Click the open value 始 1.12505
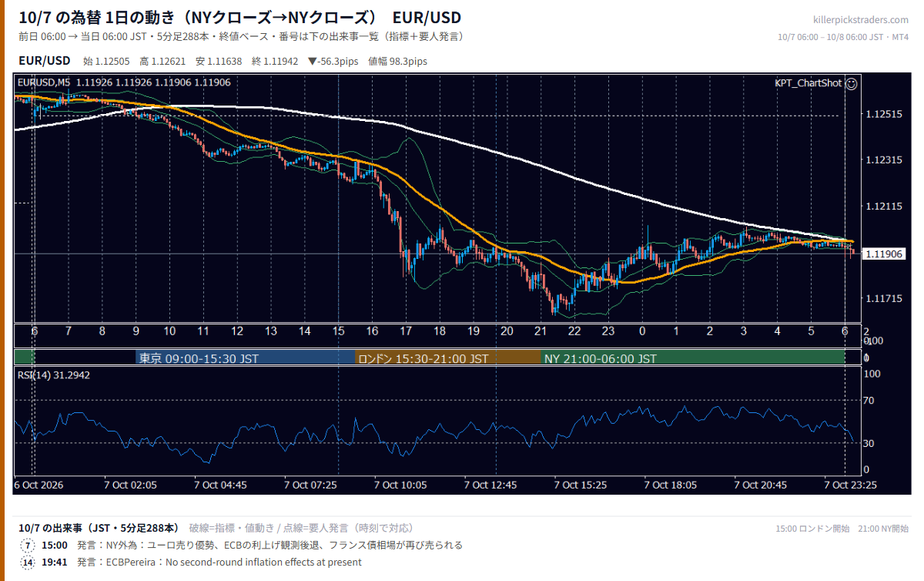 (x=108, y=61)
